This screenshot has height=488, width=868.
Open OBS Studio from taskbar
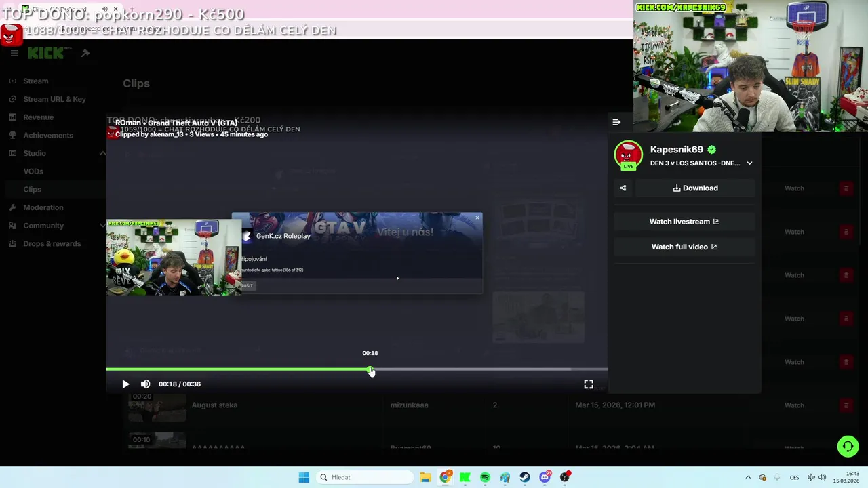565,477
